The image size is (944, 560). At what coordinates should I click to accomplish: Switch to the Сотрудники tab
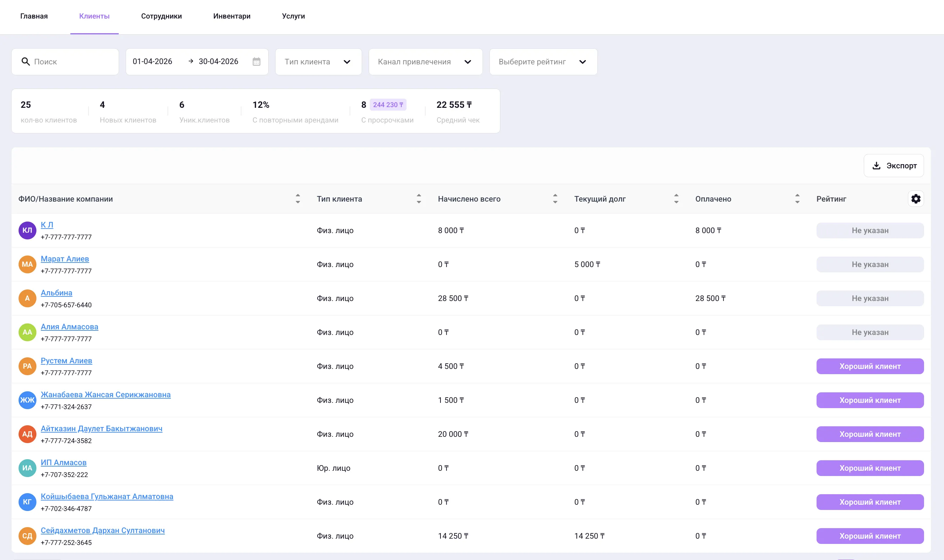[x=161, y=16]
